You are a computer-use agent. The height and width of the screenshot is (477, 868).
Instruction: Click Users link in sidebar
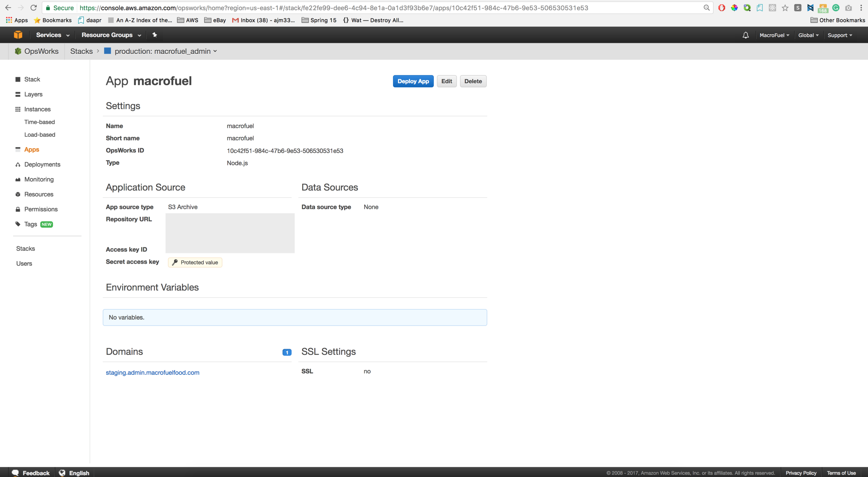click(24, 263)
